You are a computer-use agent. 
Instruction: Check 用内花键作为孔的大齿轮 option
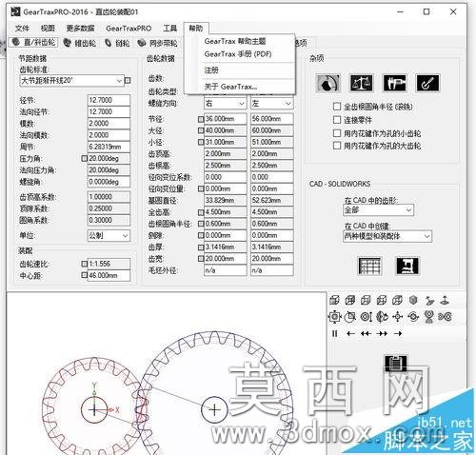(337, 146)
